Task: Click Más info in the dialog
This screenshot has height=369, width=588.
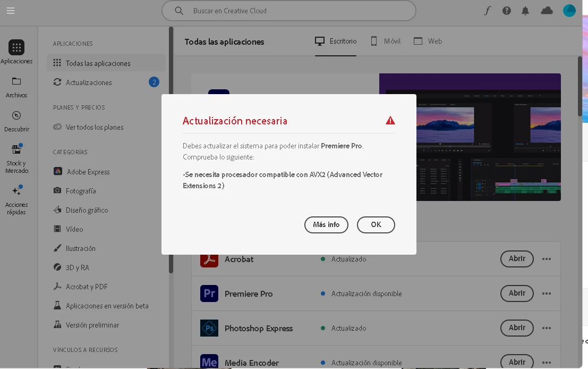Action: (x=326, y=224)
